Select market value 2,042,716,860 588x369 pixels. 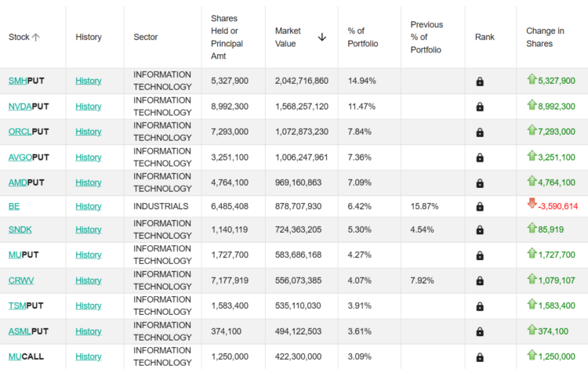(x=302, y=81)
